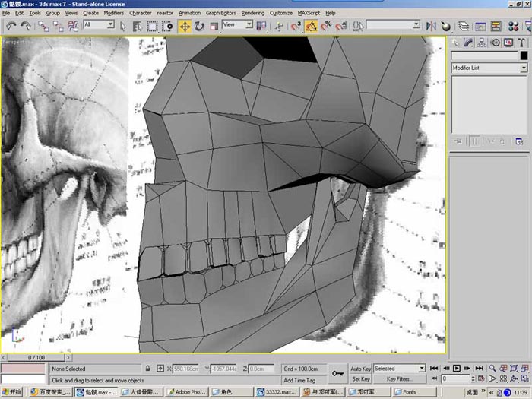Click Rectangular Selection Region icon
This screenshot has width=532, height=399.
click(x=152, y=26)
